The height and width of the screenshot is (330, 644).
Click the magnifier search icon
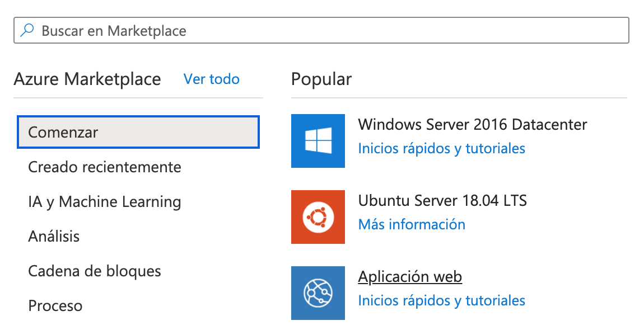(x=27, y=30)
